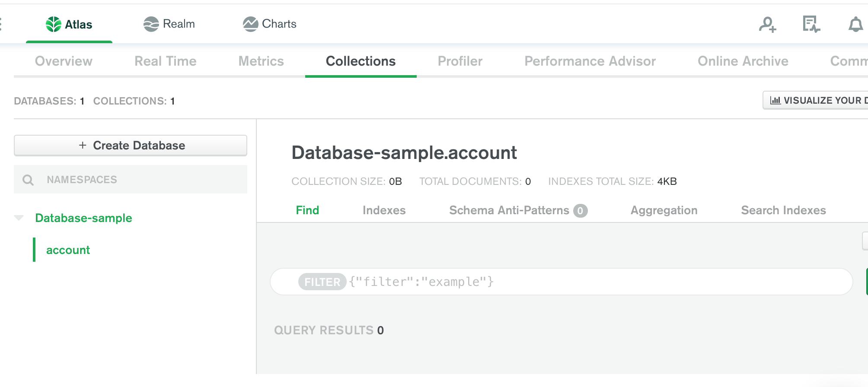Open the activity feed icon
The height and width of the screenshot is (387, 868).
tap(811, 24)
